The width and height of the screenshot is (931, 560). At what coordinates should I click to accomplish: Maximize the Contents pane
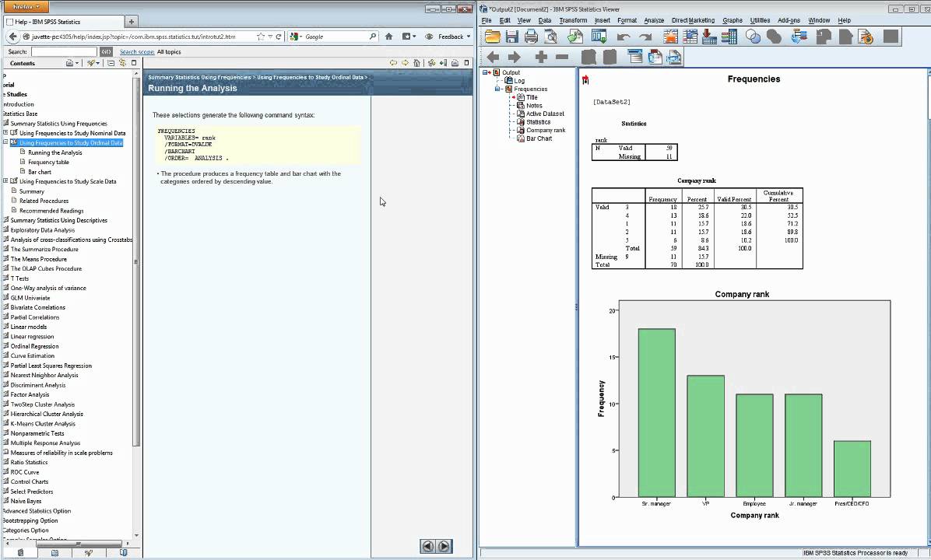(134, 63)
